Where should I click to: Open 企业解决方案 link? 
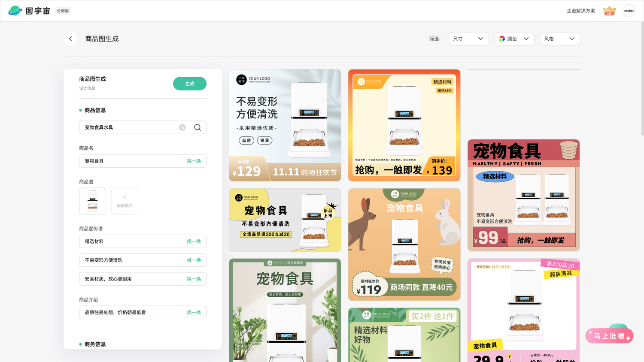click(x=580, y=11)
